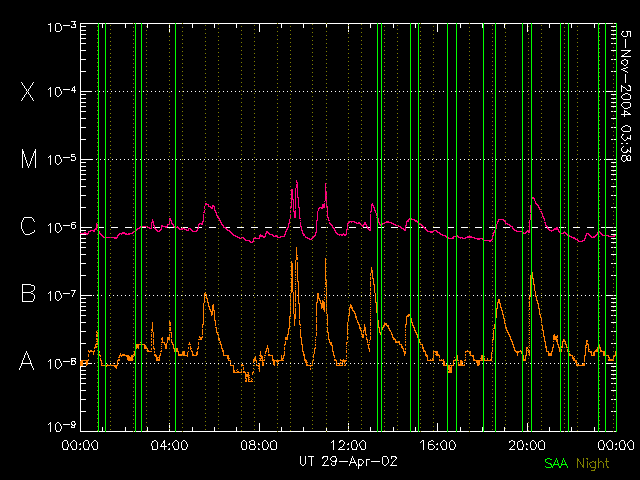The width and height of the screenshot is (640, 480).
Task: Click the 10^-8 y-axis tick label
Action: pyautogui.click(x=62, y=363)
